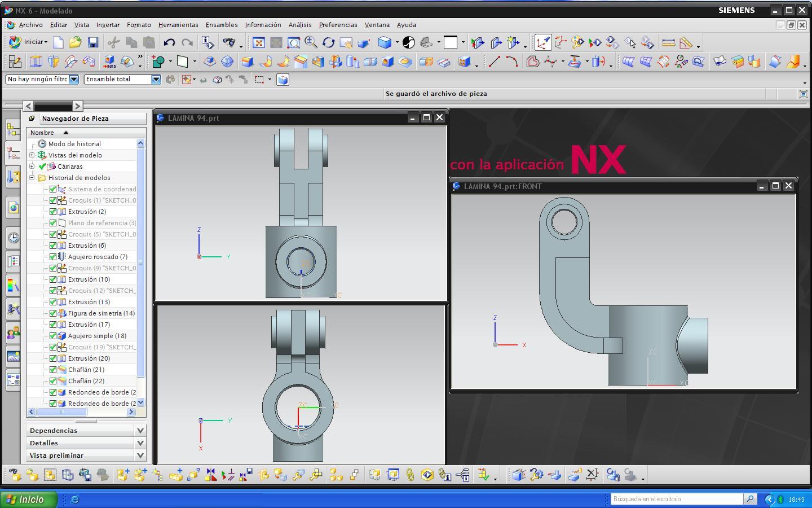Create a new file with the blank page icon
Viewport: 812px width, 508px height.
point(59,42)
